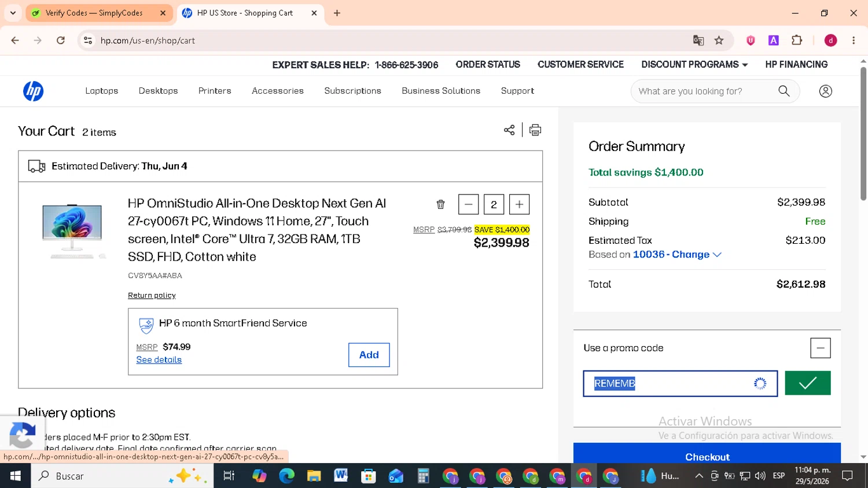Open Microsoft Store from taskbar

point(368,476)
